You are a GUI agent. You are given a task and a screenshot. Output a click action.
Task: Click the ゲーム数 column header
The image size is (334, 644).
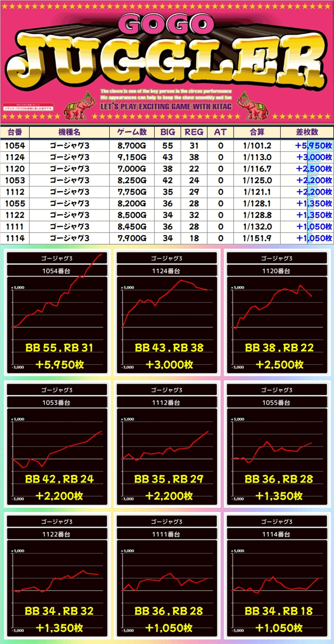tap(132, 132)
